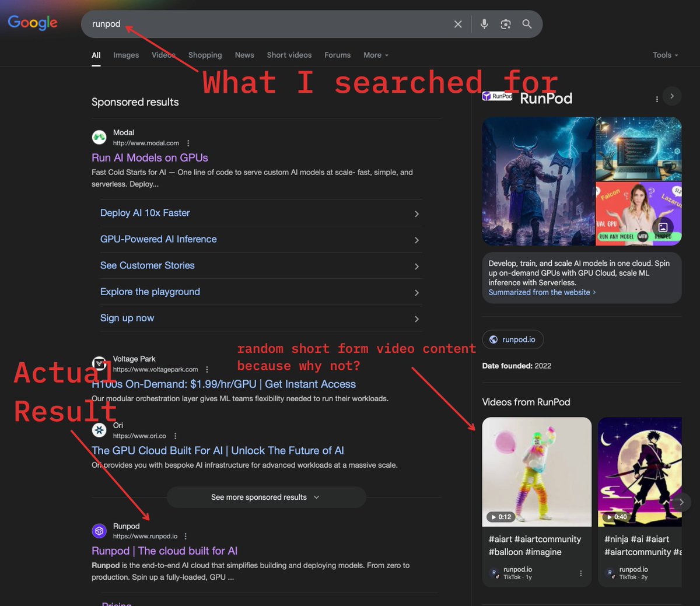700x606 pixels.
Task: Open RunPod knowledge panel more options
Action: coord(657,99)
